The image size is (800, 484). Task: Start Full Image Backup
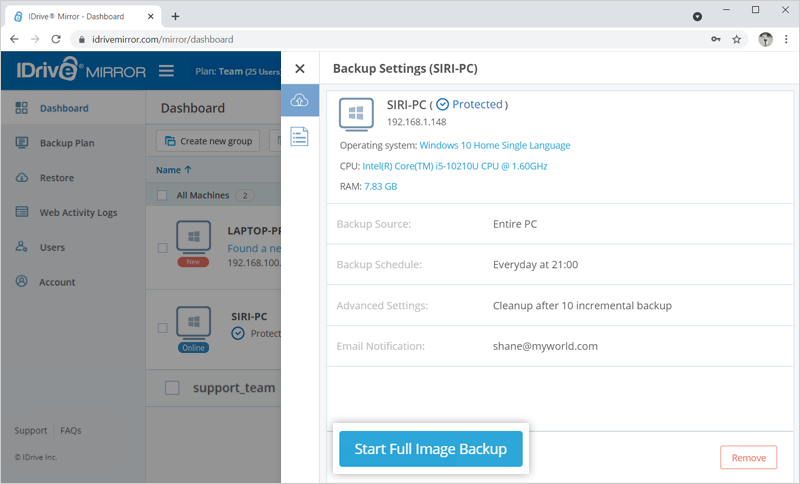431,449
